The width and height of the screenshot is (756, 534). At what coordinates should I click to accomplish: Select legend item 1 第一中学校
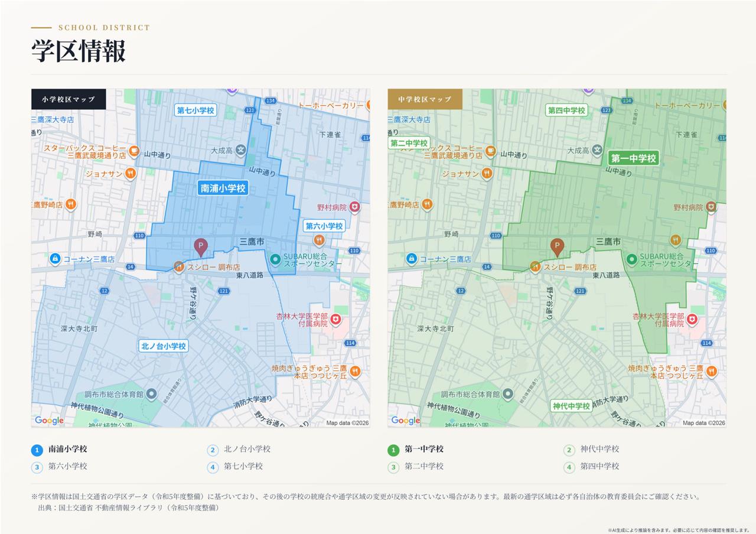tap(416, 450)
